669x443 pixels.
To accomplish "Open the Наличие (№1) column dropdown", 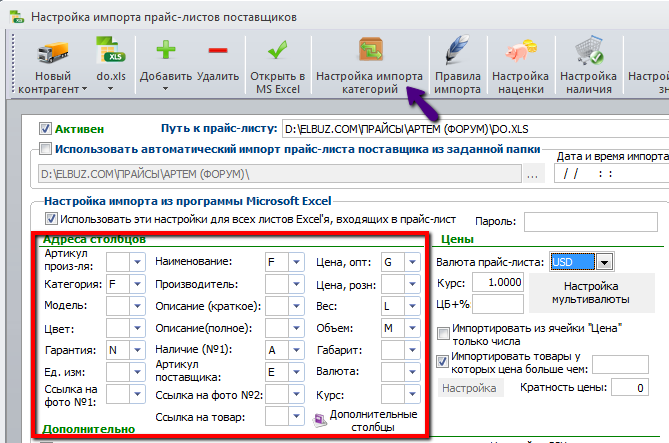I will [x=296, y=350].
